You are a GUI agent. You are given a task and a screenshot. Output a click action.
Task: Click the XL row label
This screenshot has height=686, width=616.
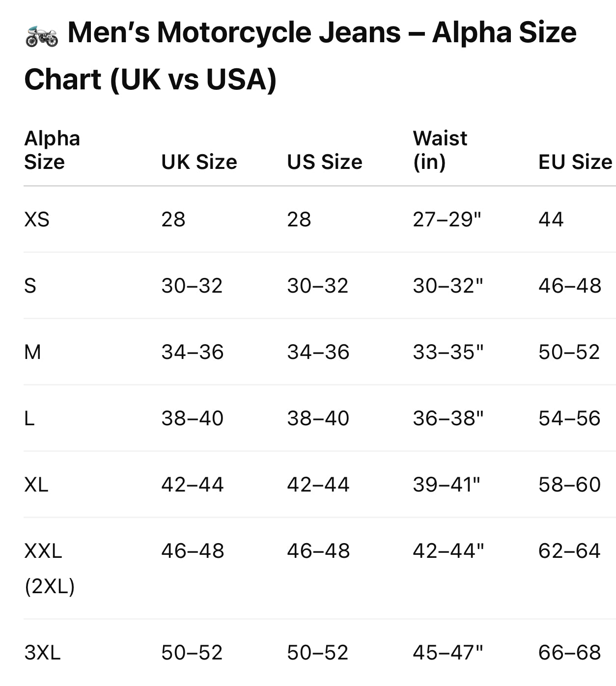pyautogui.click(x=36, y=485)
